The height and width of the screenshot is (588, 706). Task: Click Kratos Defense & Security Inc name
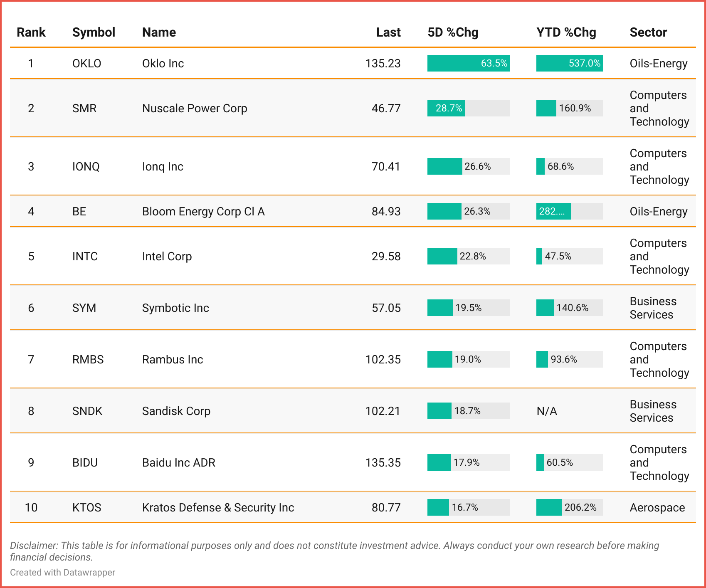pyautogui.click(x=218, y=507)
